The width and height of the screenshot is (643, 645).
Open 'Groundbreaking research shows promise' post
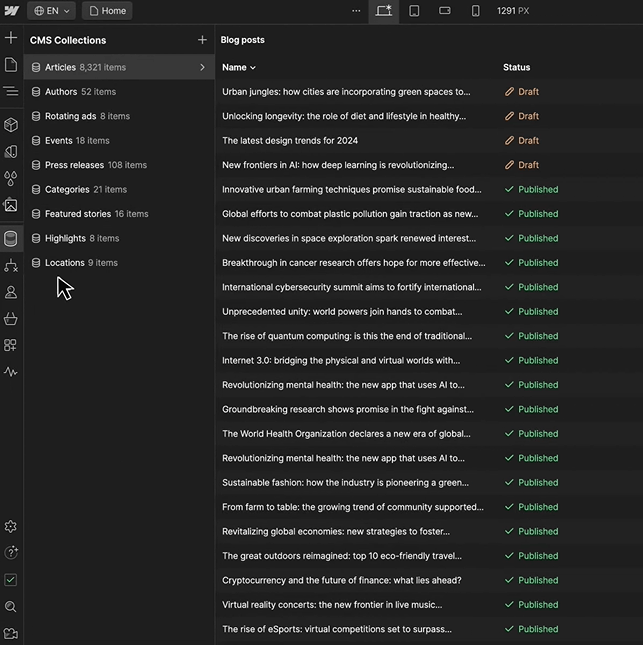pos(348,409)
